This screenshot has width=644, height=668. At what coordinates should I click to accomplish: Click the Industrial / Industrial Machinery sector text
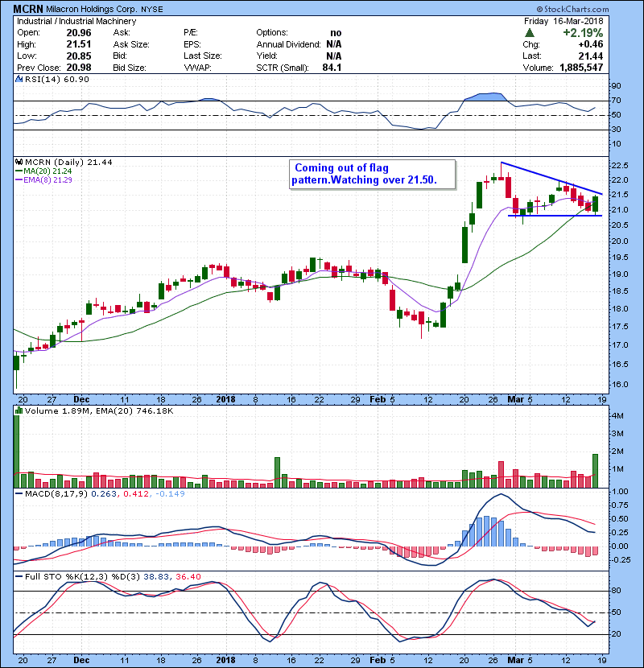76,21
